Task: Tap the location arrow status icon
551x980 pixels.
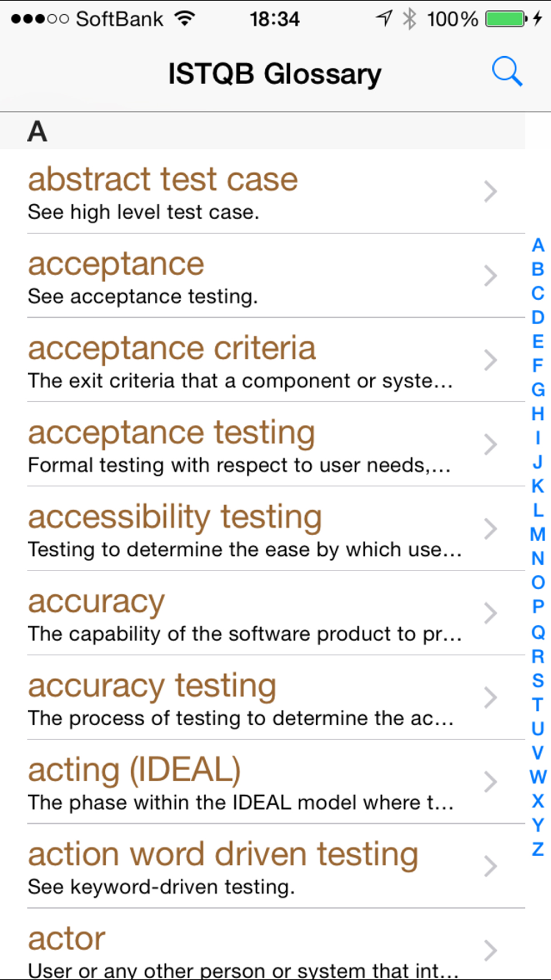Action: [384, 19]
